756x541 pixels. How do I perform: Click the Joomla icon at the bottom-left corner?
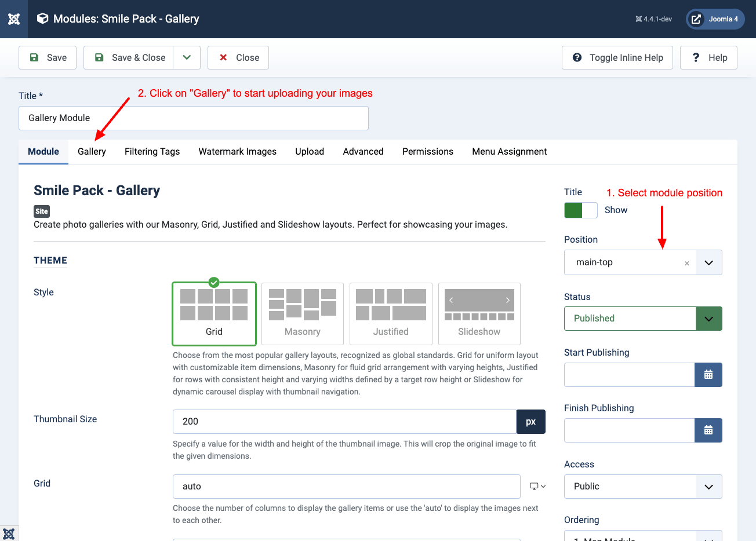(9, 533)
